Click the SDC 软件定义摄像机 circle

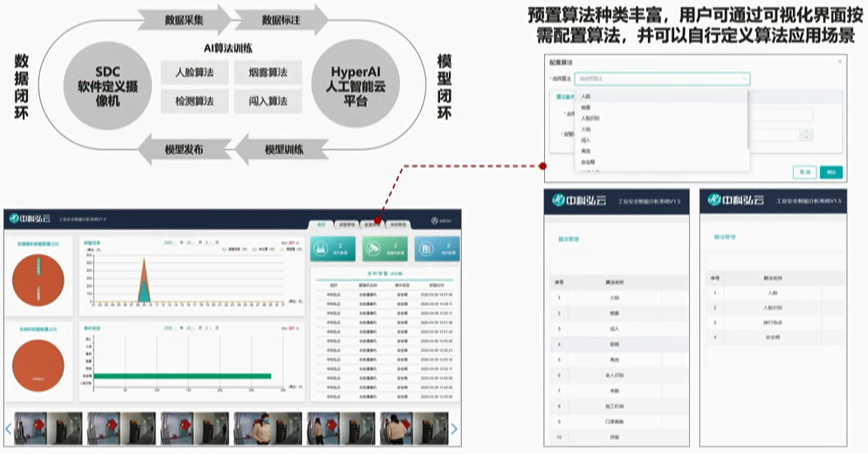[107, 86]
